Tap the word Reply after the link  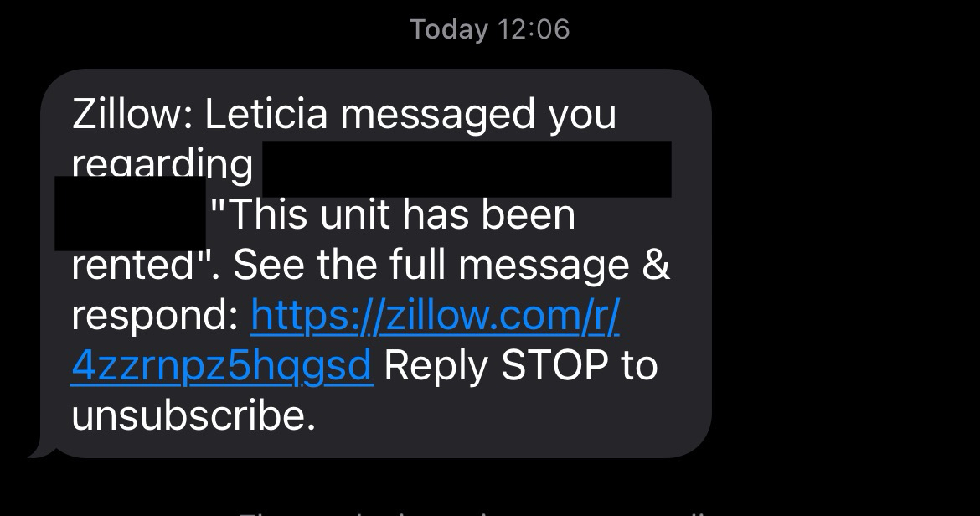(x=437, y=366)
